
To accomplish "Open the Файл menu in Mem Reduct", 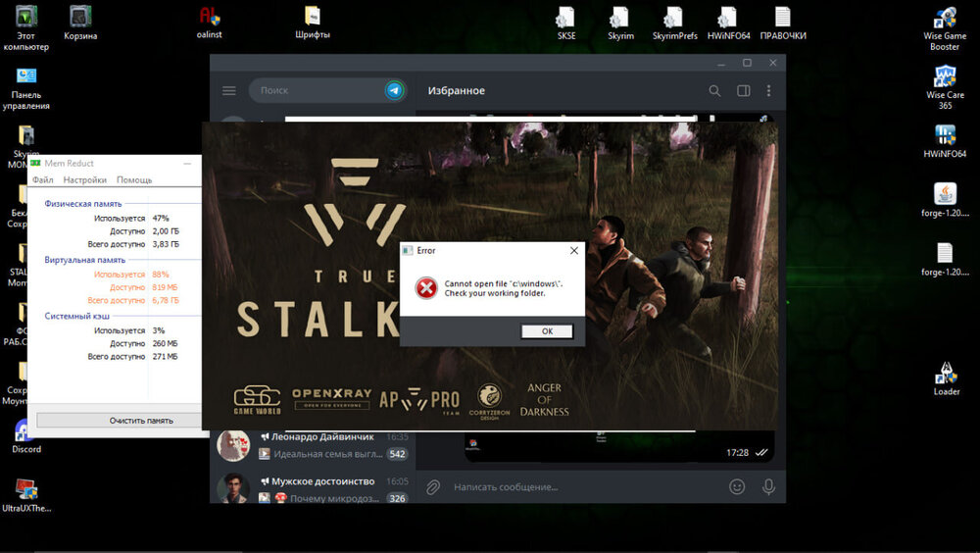I will tap(43, 180).
